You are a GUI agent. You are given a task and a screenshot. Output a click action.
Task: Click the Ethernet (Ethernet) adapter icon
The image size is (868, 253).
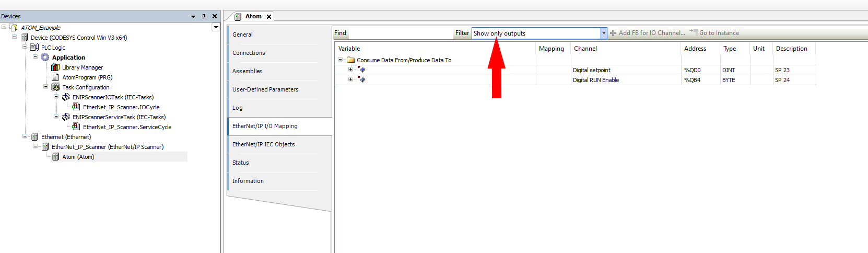click(x=34, y=137)
